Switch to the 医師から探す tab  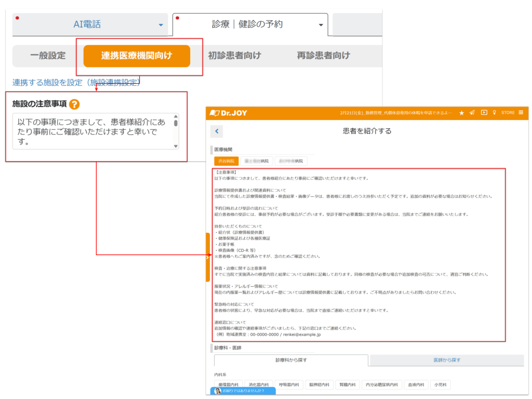point(447,360)
